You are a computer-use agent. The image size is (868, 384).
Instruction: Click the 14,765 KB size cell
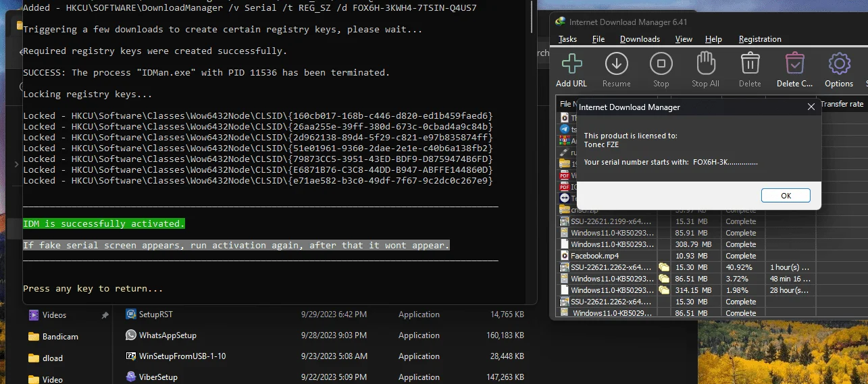(507, 314)
